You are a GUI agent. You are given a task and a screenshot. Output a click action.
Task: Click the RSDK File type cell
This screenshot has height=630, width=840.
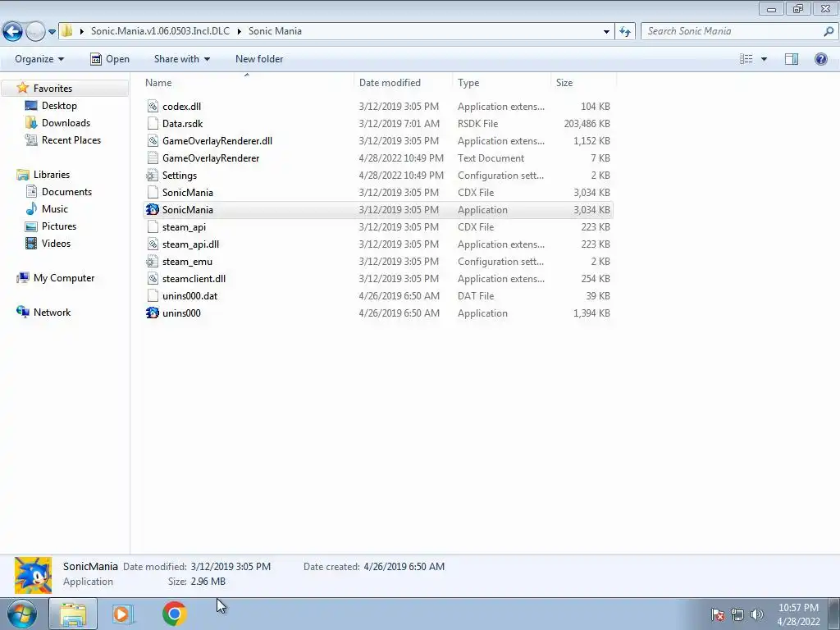pyautogui.click(x=477, y=124)
